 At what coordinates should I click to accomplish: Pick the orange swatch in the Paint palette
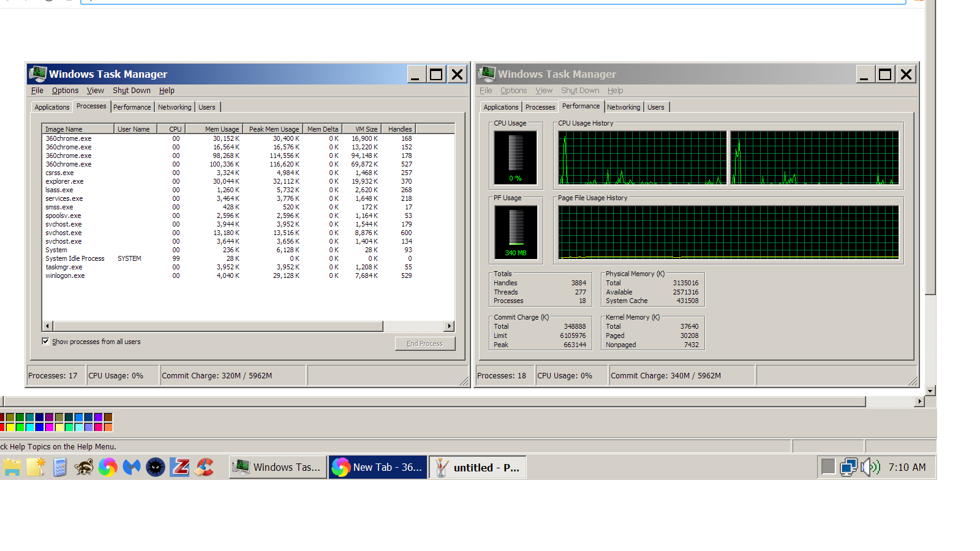[108, 427]
